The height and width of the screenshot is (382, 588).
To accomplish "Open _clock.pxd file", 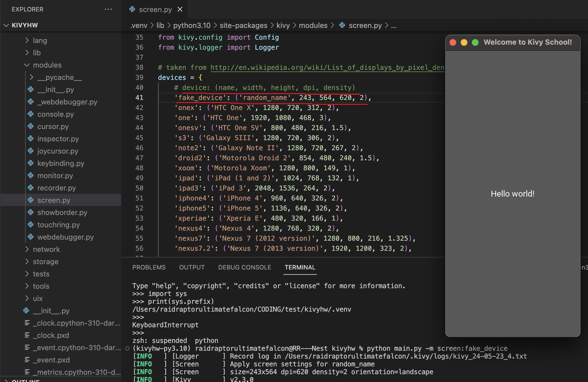I will [x=51, y=335].
